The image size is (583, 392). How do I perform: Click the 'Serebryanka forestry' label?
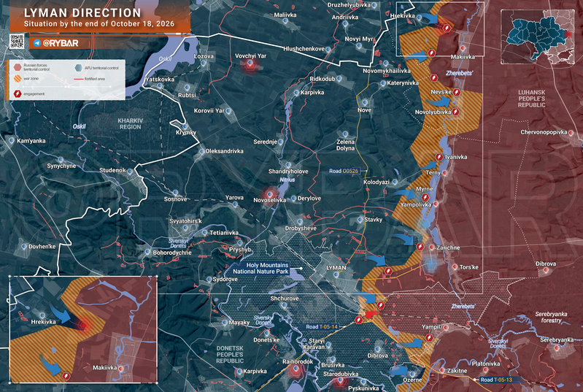(x=552, y=317)
